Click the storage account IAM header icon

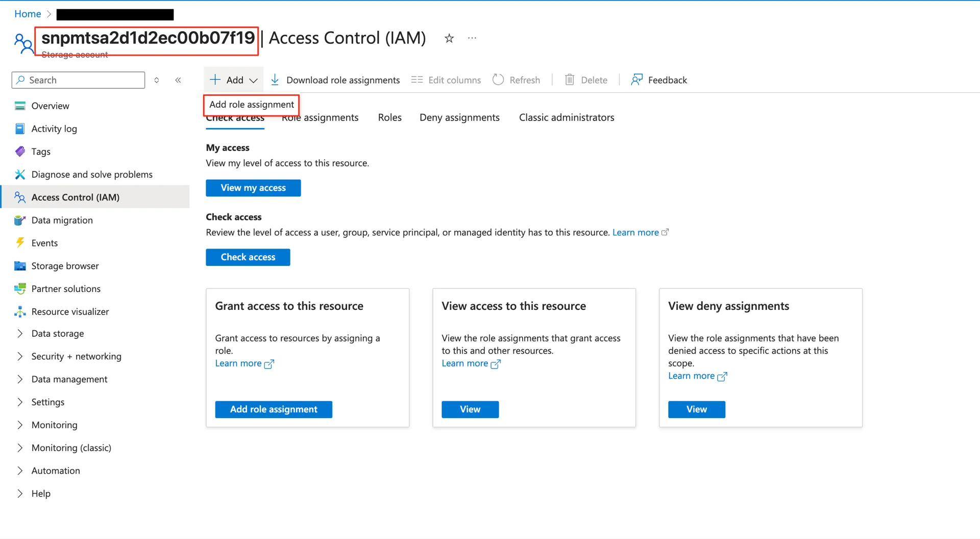pos(23,43)
